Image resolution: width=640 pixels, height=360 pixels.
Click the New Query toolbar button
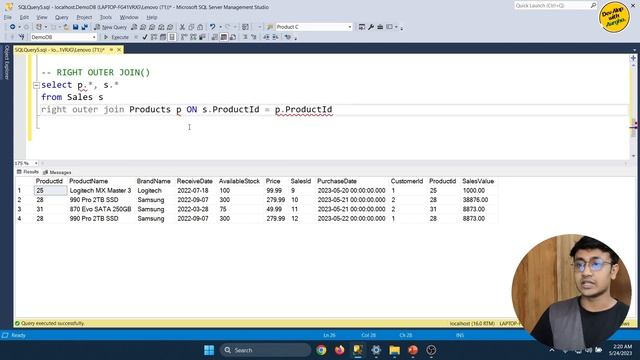pyautogui.click(x=110, y=27)
